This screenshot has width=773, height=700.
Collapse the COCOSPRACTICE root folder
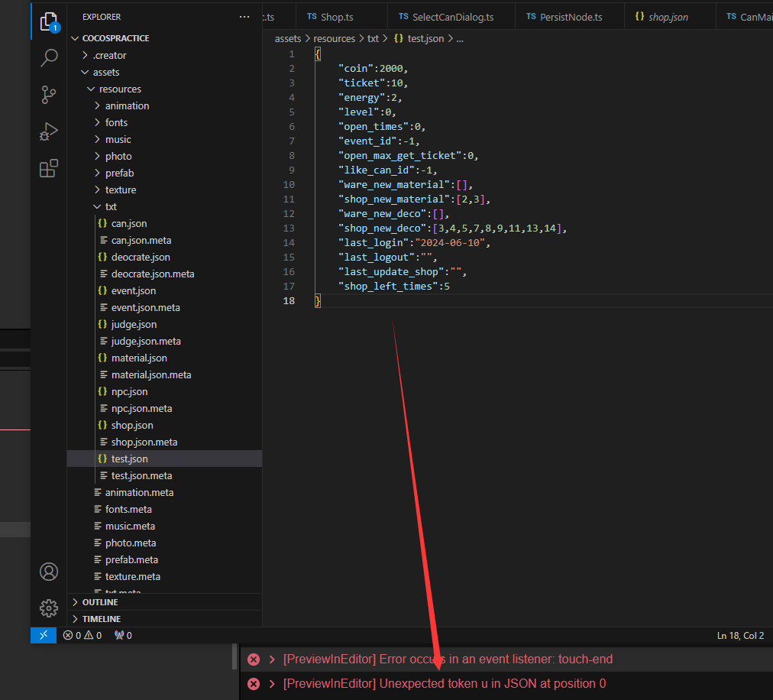click(x=75, y=38)
